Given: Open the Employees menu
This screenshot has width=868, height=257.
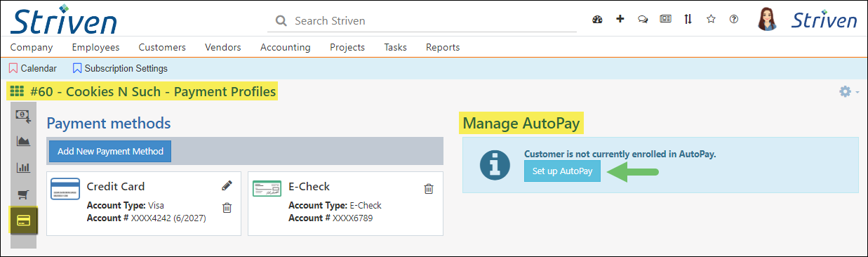Looking at the screenshot, I should pyautogui.click(x=95, y=47).
